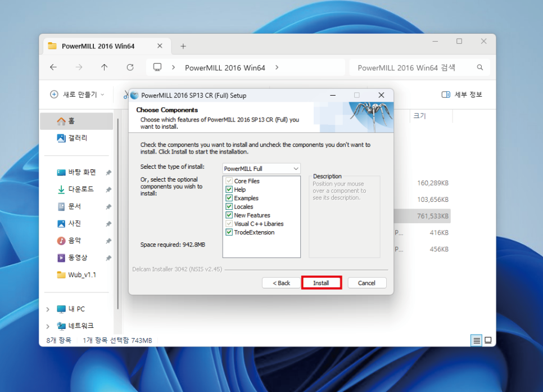Click the pin icon next to 사진
Image resolution: width=543 pixels, height=392 pixels.
point(108,224)
